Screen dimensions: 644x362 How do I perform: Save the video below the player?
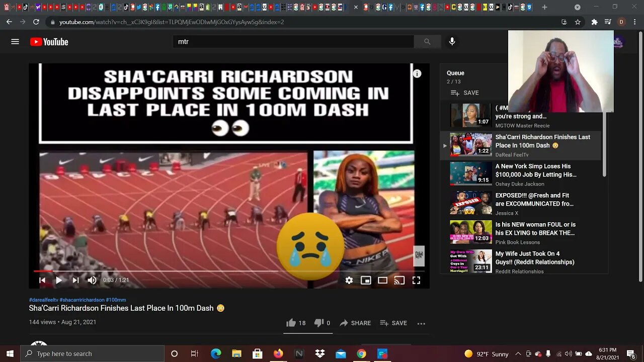tap(393, 323)
